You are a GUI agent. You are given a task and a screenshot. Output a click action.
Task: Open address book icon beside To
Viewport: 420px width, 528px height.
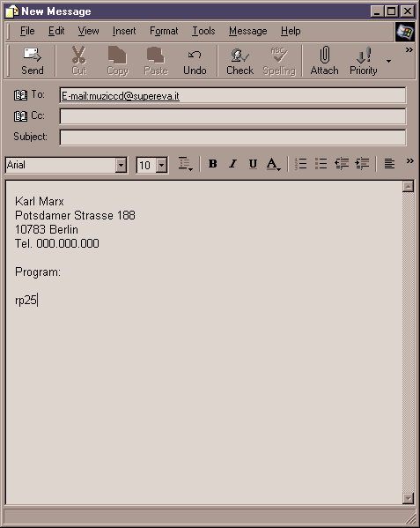tap(20, 95)
